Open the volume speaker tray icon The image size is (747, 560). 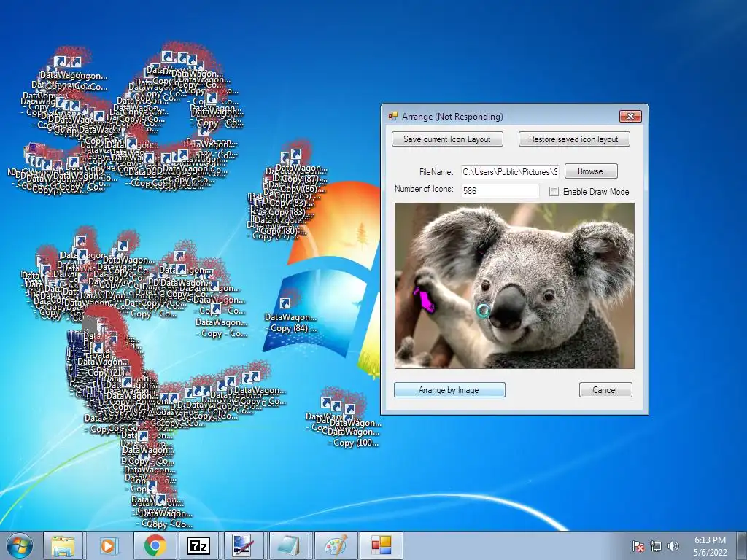673,546
